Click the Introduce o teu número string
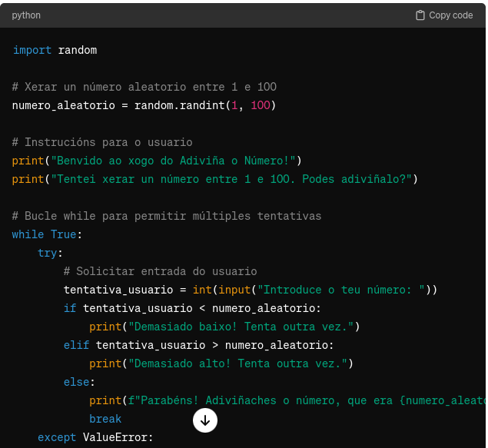Viewport: 488px width, 448px height. tap(344, 290)
